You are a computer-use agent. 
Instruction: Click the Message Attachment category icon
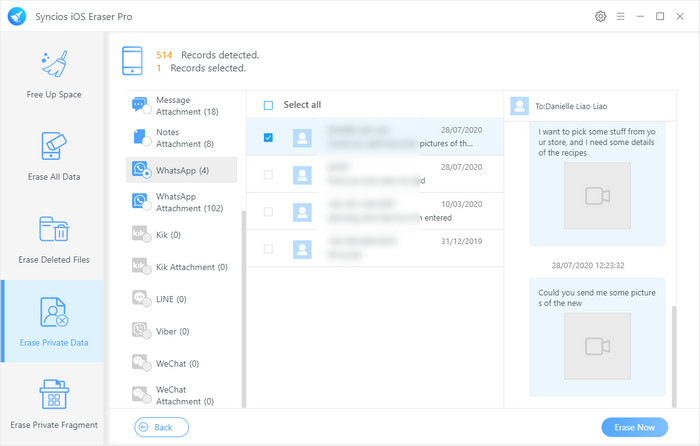[x=141, y=105]
